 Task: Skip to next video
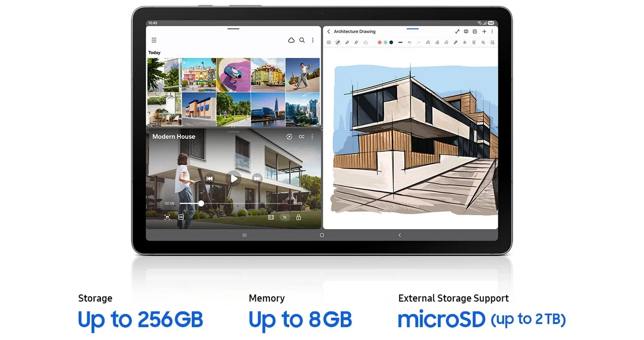point(257,179)
